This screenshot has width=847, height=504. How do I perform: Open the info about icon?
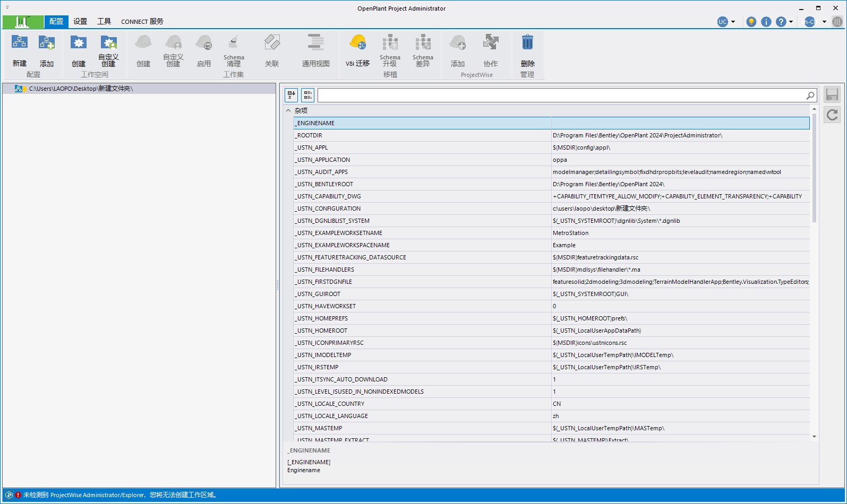click(766, 22)
